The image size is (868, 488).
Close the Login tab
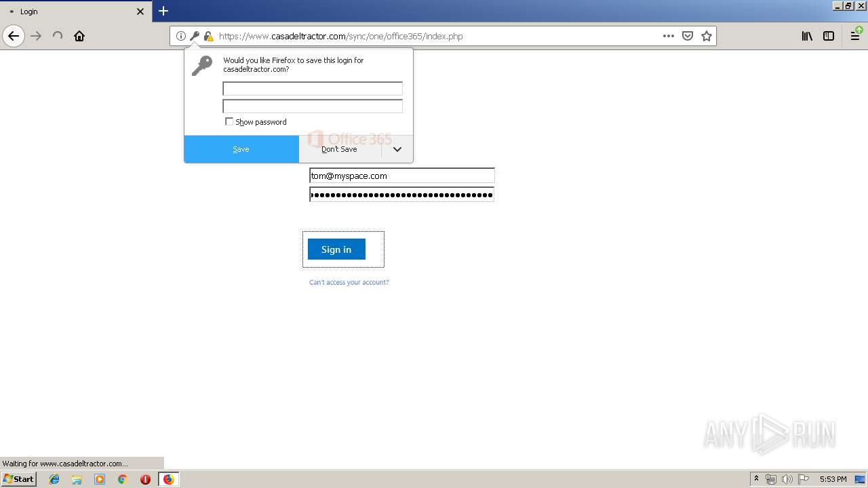pos(140,12)
